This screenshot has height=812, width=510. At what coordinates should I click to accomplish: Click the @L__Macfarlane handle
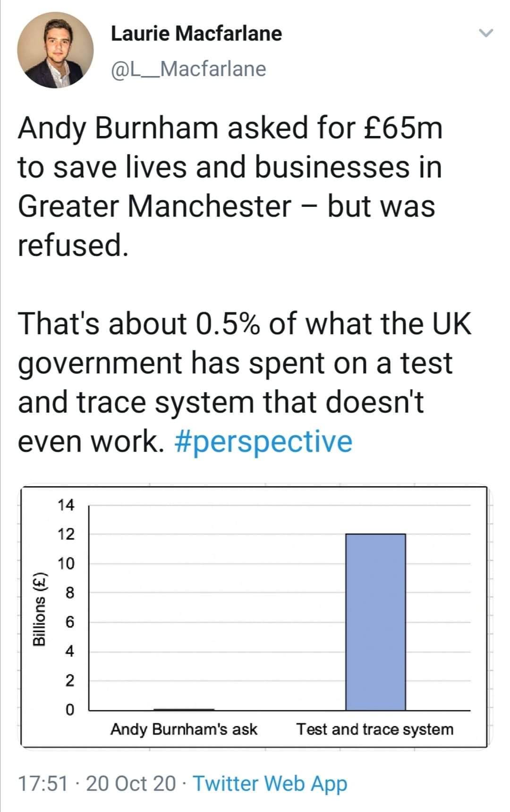pyautogui.click(x=188, y=69)
